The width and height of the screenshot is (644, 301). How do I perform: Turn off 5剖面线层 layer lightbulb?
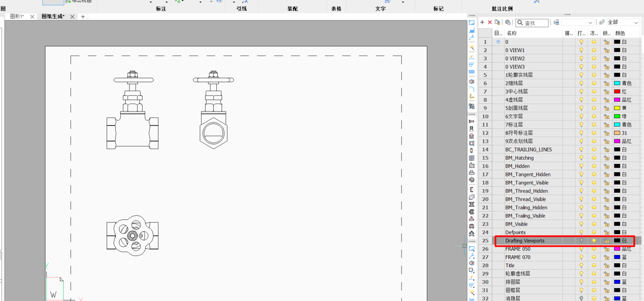581,108
